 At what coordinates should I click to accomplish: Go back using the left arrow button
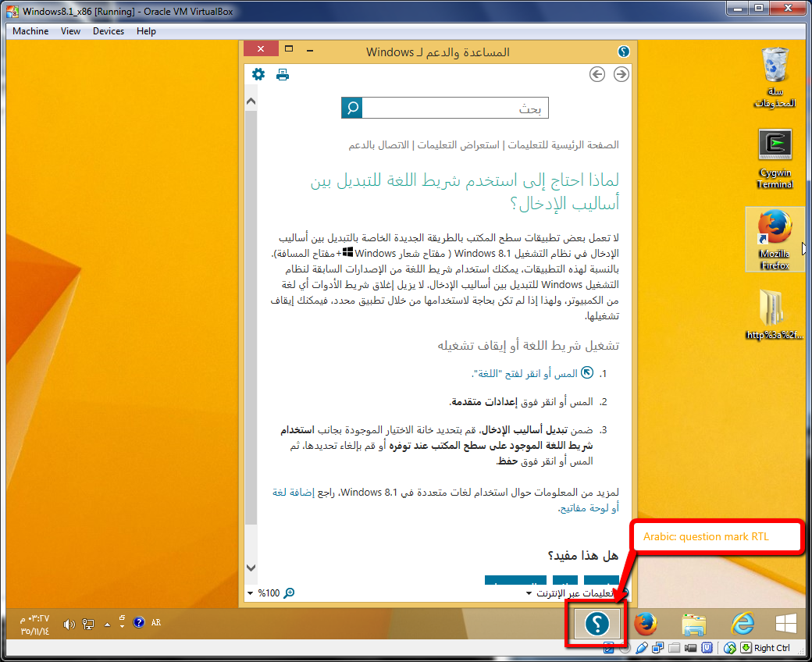pos(597,74)
